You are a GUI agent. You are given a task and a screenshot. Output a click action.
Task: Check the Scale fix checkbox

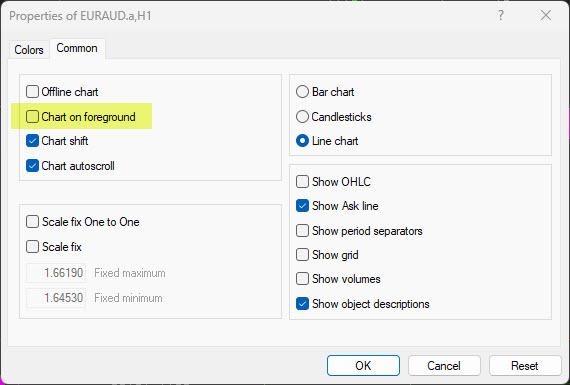[32, 246]
